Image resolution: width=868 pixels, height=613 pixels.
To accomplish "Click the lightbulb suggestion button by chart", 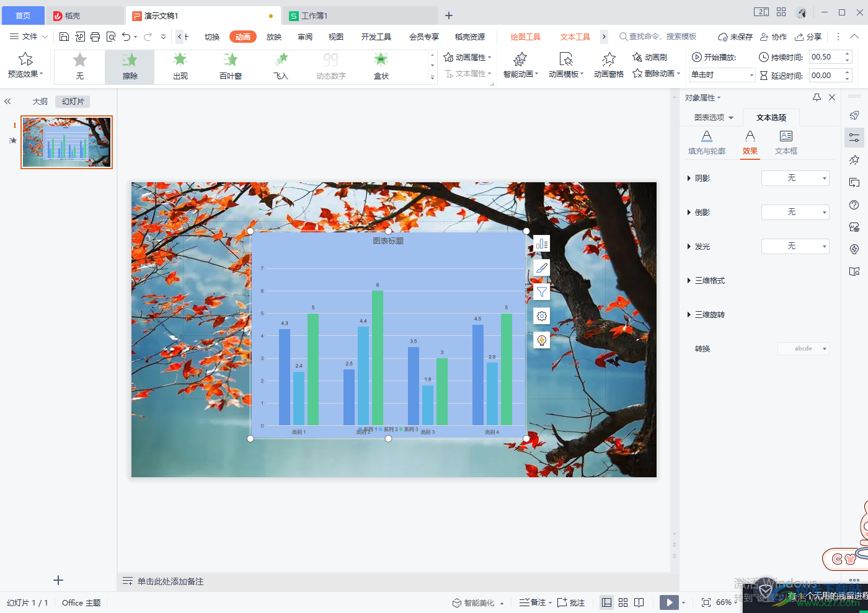I will (542, 340).
